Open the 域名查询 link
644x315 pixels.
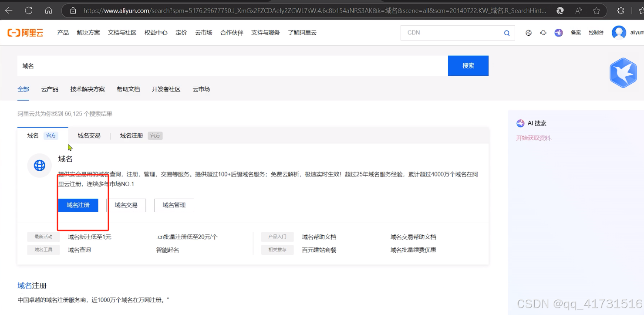pyautogui.click(x=79, y=250)
